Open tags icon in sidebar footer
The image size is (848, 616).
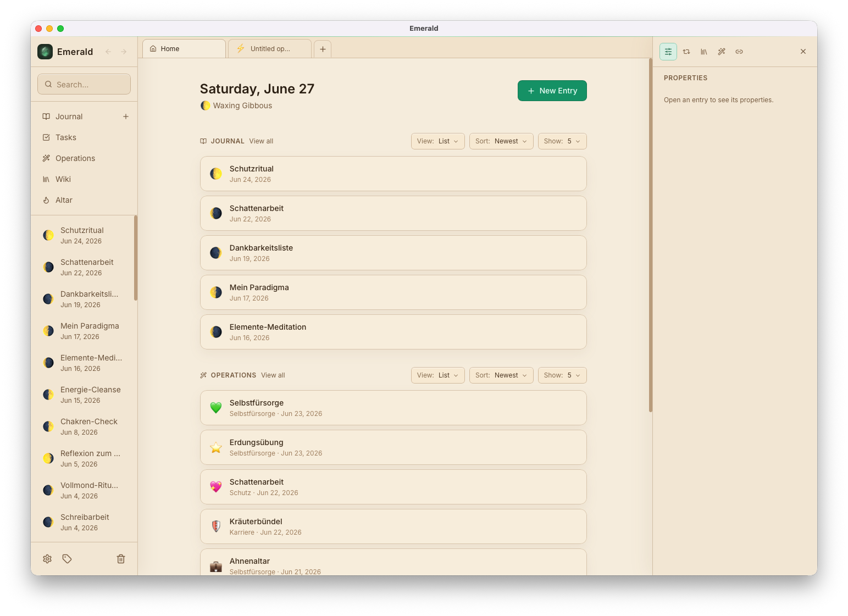click(67, 559)
